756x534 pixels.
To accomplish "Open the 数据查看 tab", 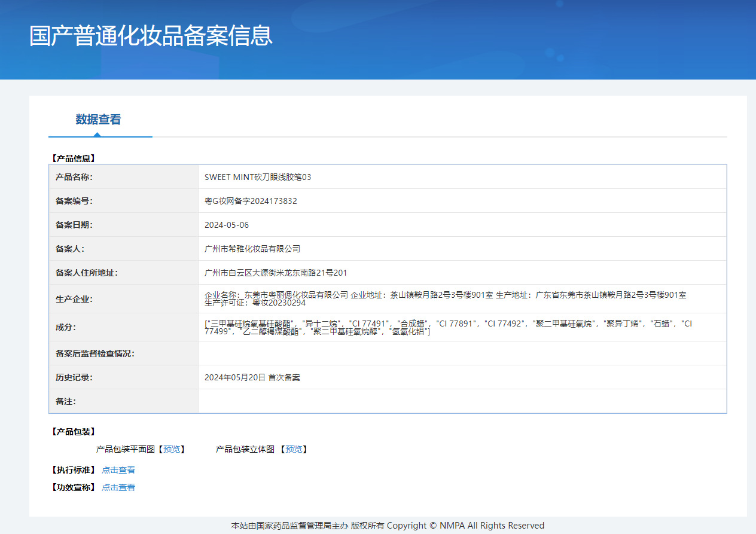I will tap(98, 120).
